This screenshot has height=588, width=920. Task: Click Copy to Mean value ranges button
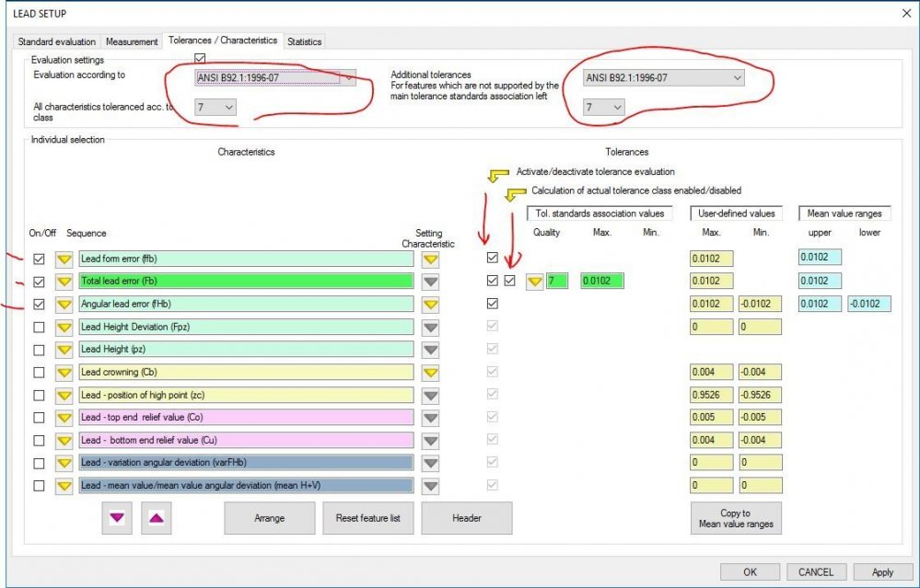[x=735, y=518]
